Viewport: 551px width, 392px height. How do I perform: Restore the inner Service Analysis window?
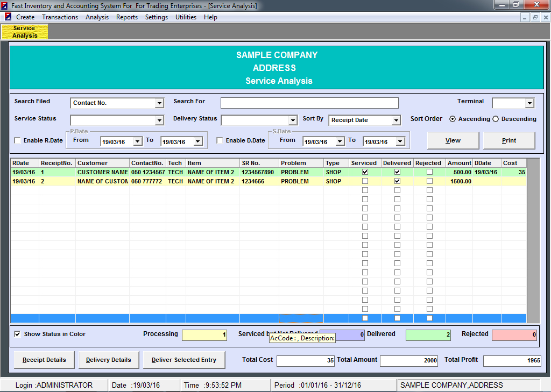tap(535, 17)
